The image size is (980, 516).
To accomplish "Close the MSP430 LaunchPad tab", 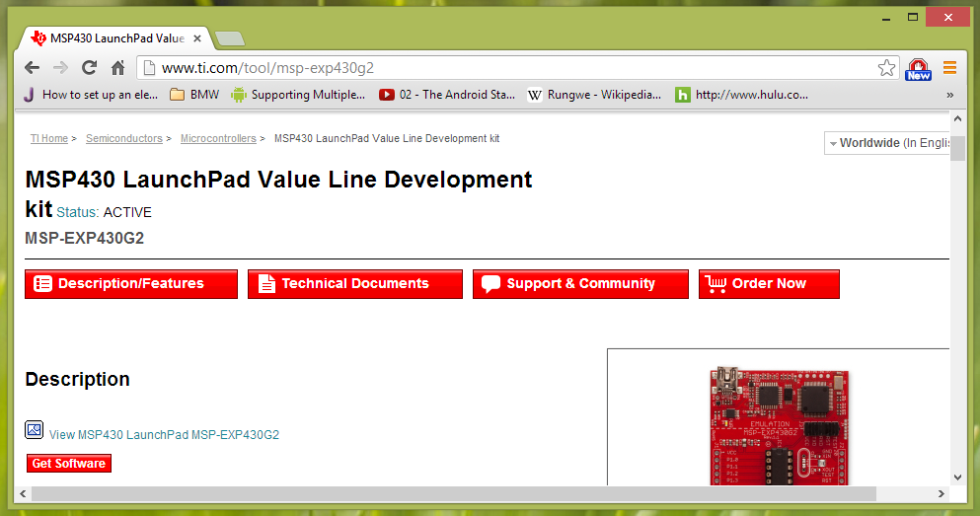I will [196, 38].
